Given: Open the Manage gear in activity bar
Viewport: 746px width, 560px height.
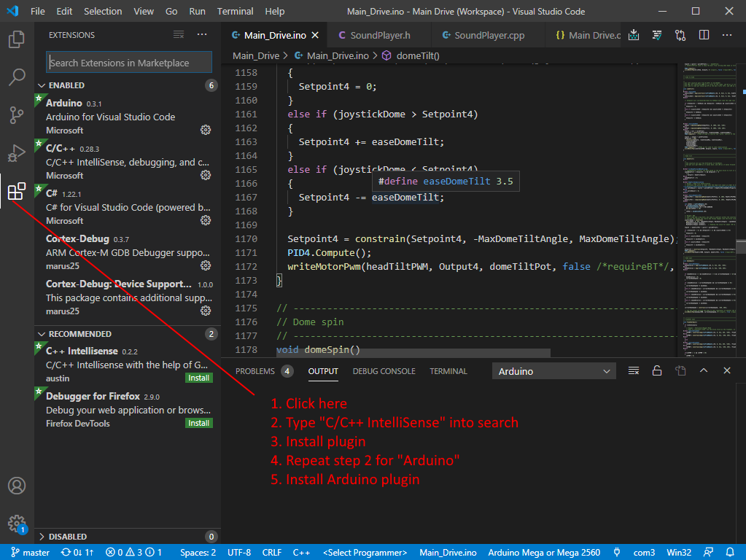Looking at the screenshot, I should tap(17, 524).
